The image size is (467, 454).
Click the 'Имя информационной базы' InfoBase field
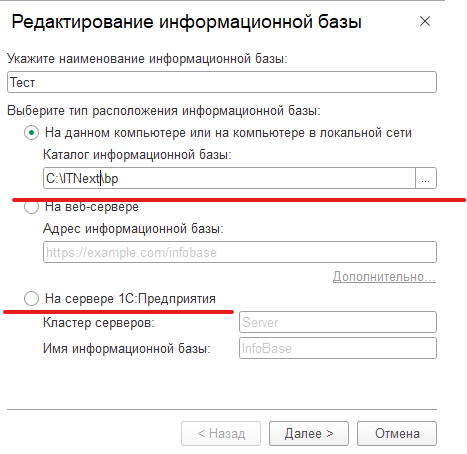[338, 348]
